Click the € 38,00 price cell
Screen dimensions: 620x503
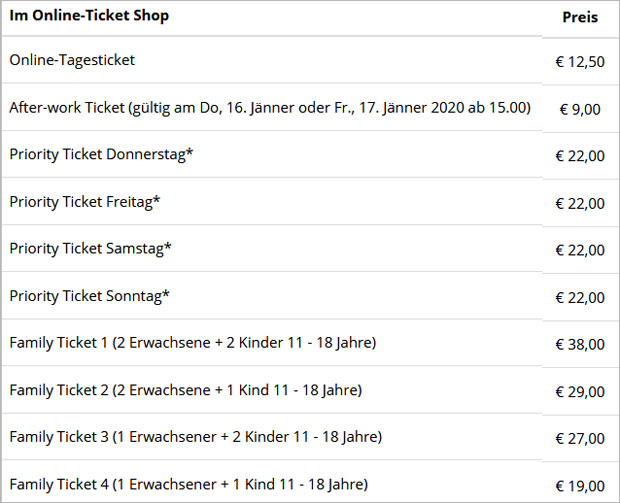(x=580, y=344)
